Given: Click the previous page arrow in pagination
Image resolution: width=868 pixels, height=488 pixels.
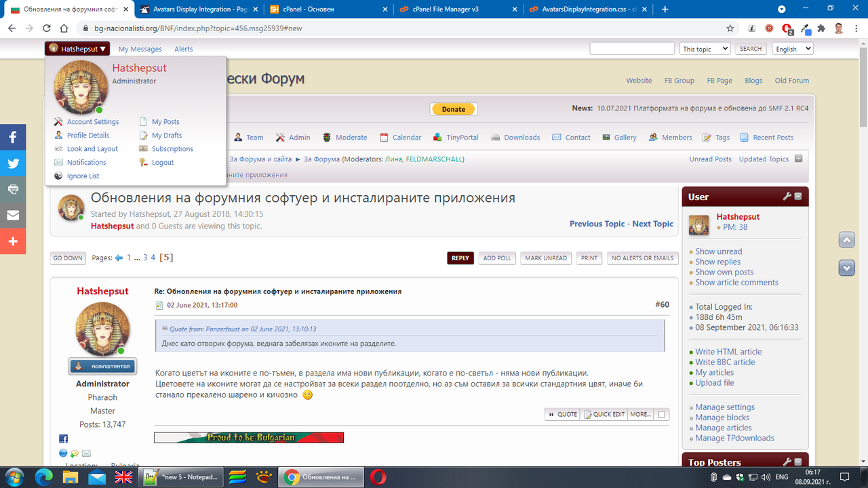Looking at the screenshot, I should pos(119,258).
